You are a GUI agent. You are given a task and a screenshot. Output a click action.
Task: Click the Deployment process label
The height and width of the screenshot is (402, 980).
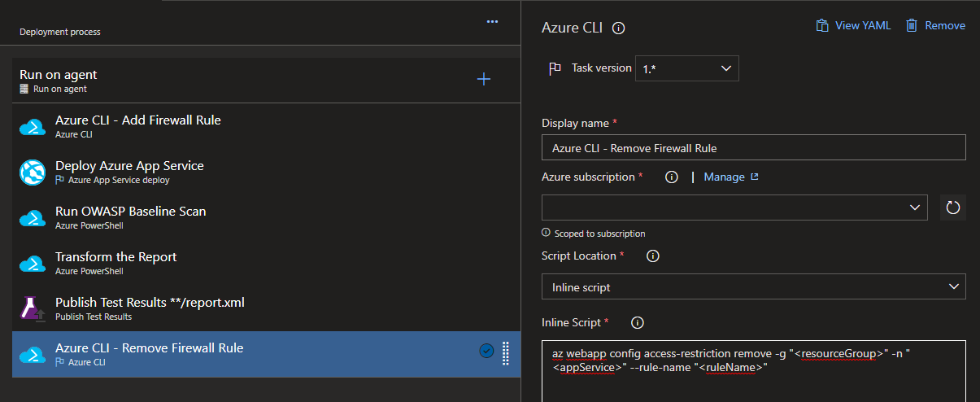pos(60,33)
